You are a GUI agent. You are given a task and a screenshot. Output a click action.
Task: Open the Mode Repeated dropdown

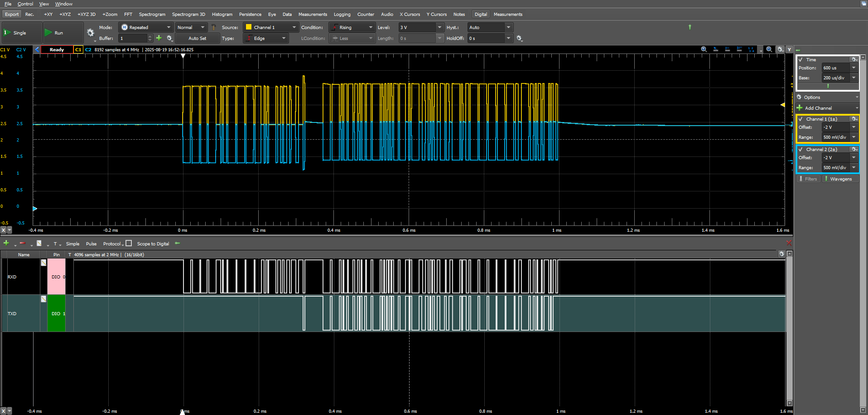(x=146, y=27)
